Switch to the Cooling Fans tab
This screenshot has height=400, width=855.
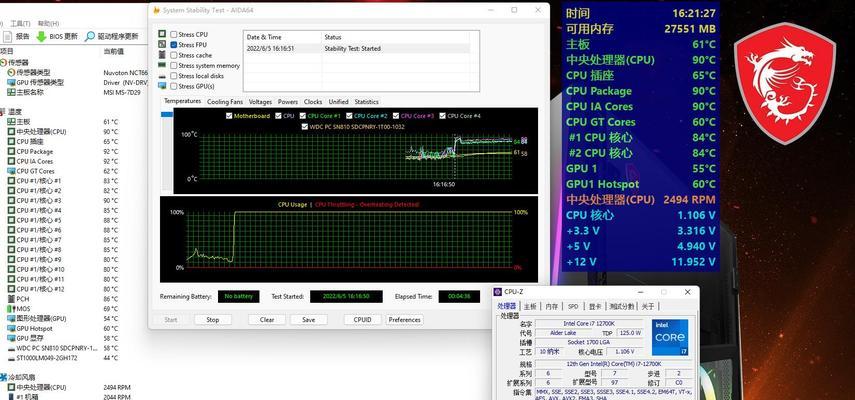click(x=225, y=102)
